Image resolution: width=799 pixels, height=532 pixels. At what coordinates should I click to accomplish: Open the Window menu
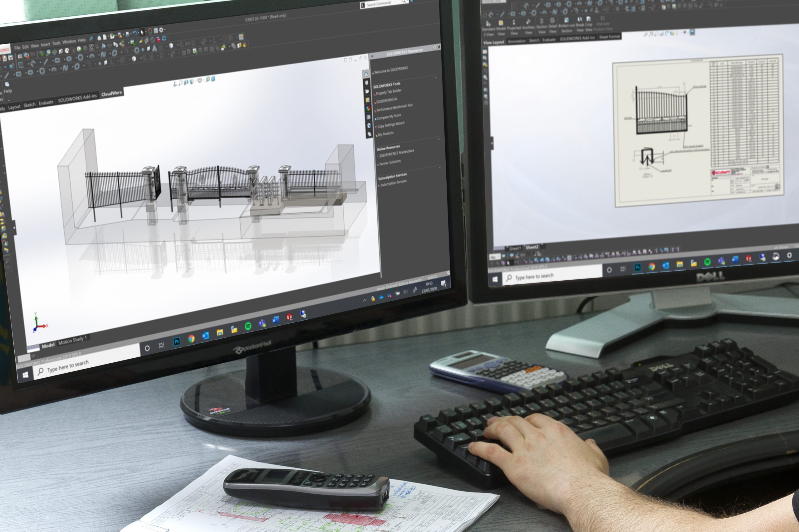click(x=69, y=41)
